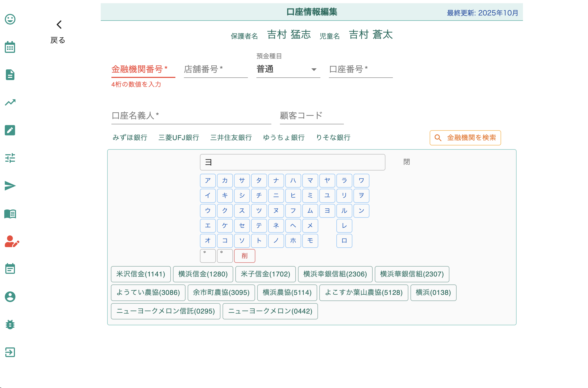Open the open-book sidebar icon
Screen dimensions: 588x388
pos(10,214)
